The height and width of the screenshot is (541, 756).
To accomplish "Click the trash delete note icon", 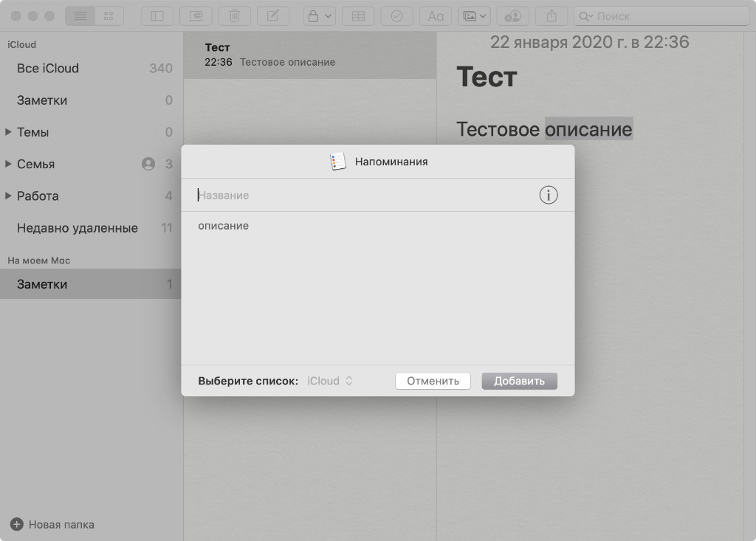I will click(x=234, y=15).
